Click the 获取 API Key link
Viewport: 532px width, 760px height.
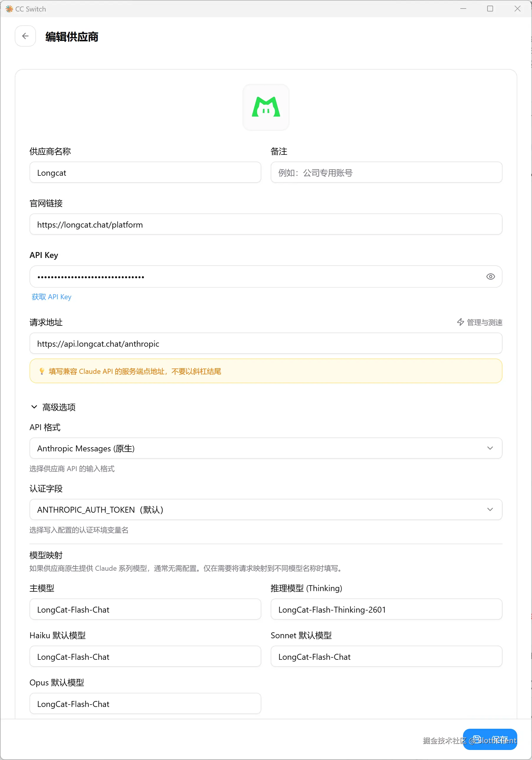click(x=51, y=297)
